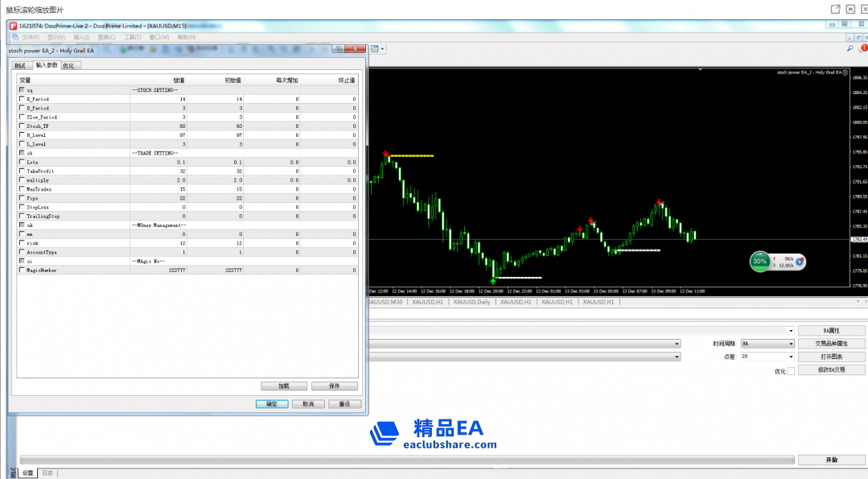Click the image viewer open-in-new-window icon
Image resolution: width=868 pixels, height=479 pixels.
834,9
